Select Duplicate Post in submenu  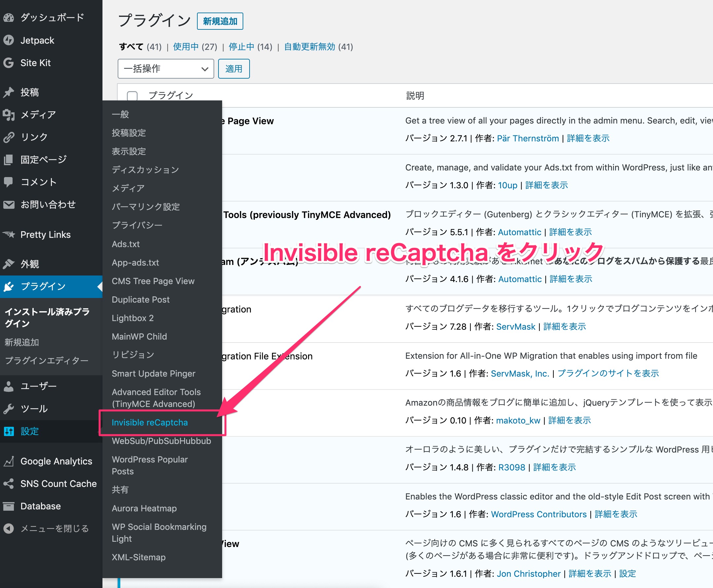[x=140, y=299]
